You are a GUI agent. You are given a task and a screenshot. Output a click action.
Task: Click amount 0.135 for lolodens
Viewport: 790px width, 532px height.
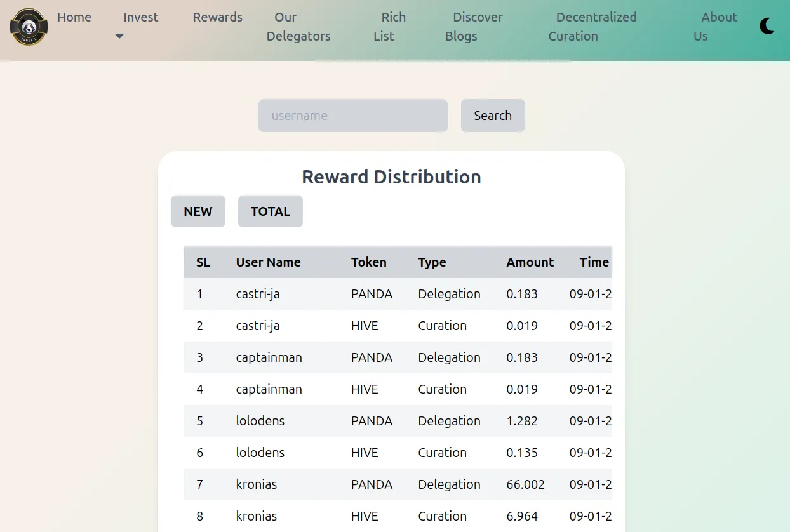(x=522, y=453)
